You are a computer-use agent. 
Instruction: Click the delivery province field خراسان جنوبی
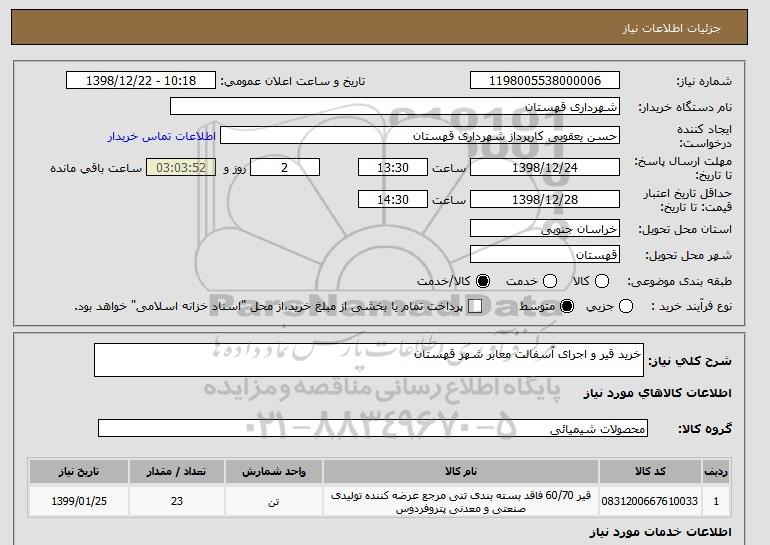545,229
